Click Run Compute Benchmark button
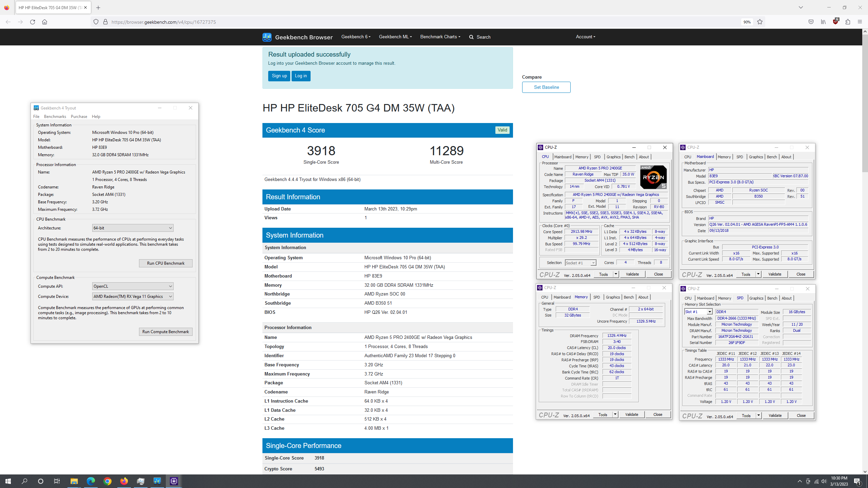Image resolution: width=868 pixels, height=488 pixels. tap(166, 332)
